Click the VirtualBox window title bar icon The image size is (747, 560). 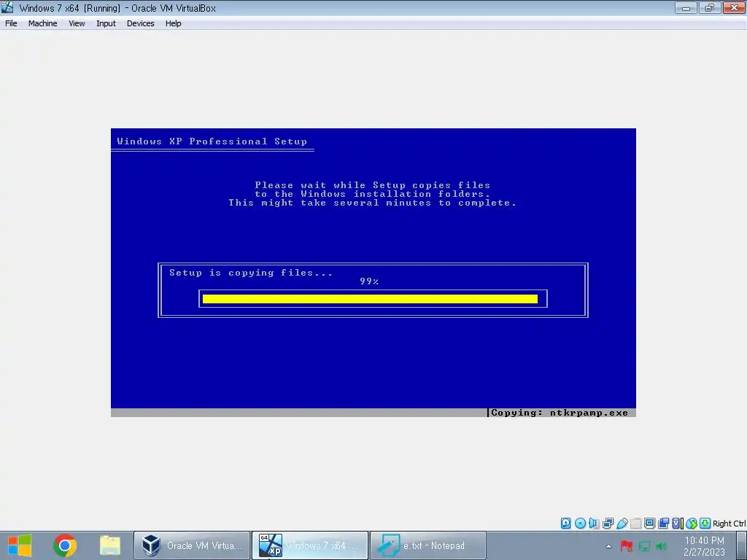pyautogui.click(x=7, y=7)
